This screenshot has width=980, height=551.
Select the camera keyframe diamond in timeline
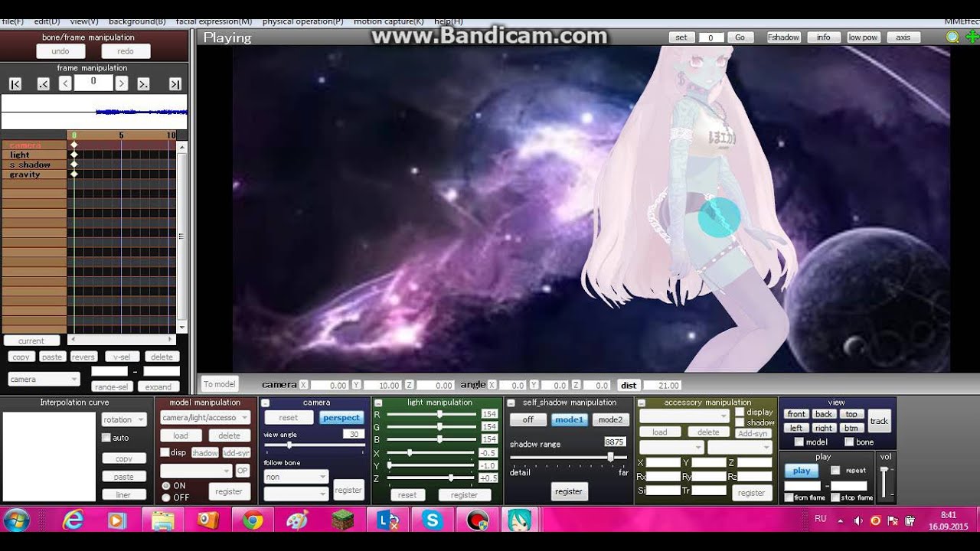pyautogui.click(x=74, y=145)
